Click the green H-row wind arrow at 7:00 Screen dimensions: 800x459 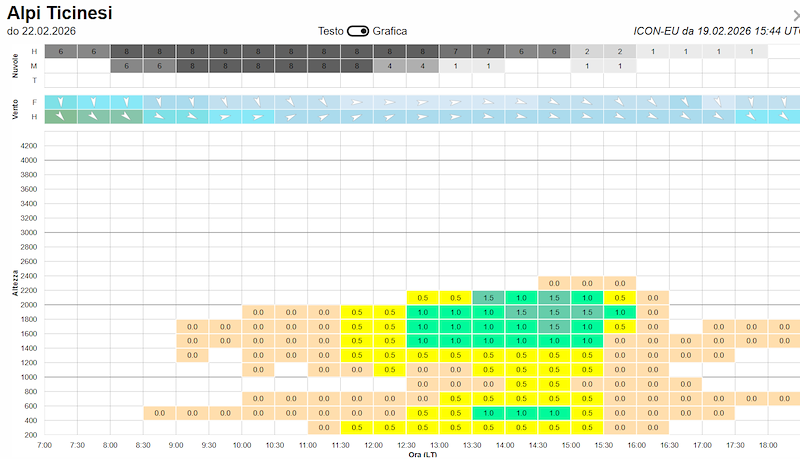click(x=61, y=117)
